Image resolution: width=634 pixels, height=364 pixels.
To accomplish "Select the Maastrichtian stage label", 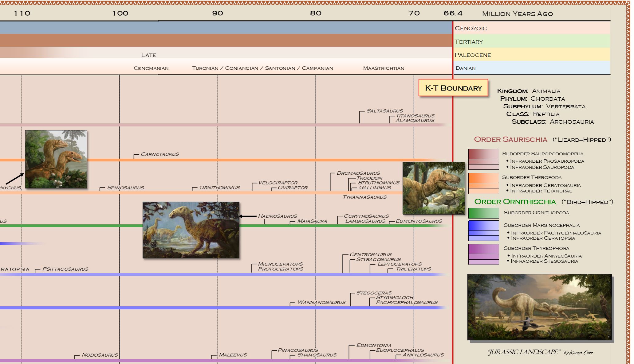I will tap(384, 68).
